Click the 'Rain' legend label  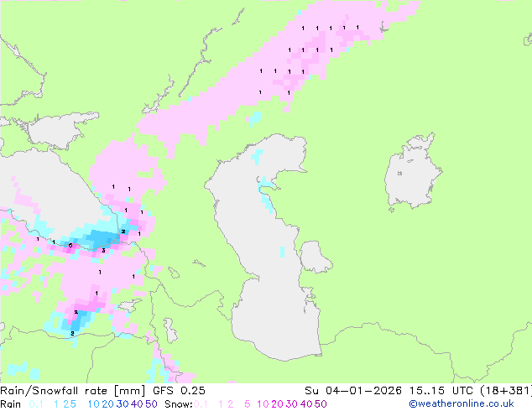point(11,404)
